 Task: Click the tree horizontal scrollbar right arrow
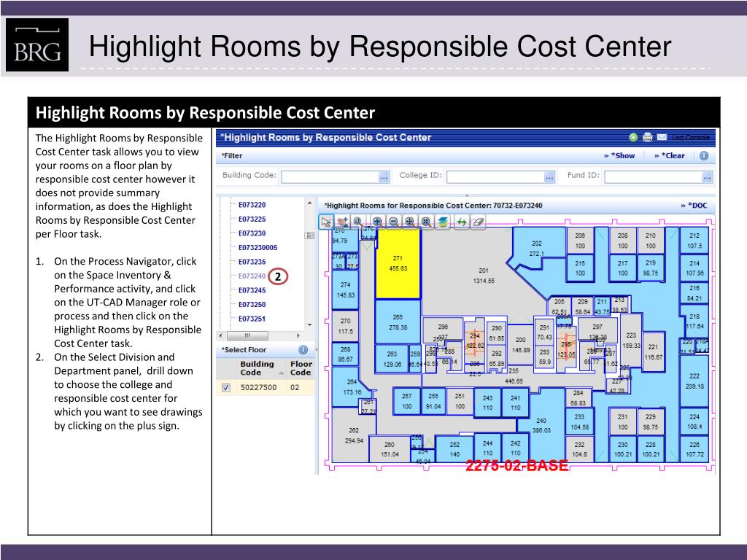click(x=298, y=335)
